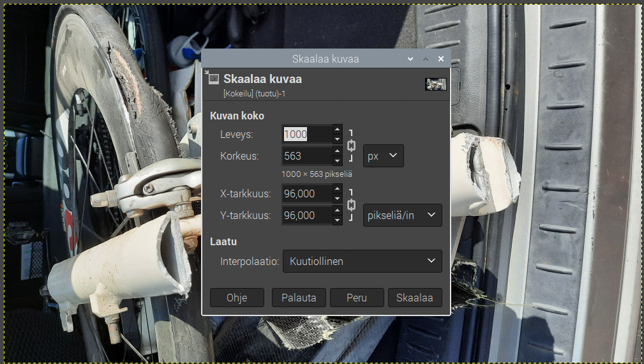
Task: Click the Leveys width input field
Action: [x=306, y=134]
